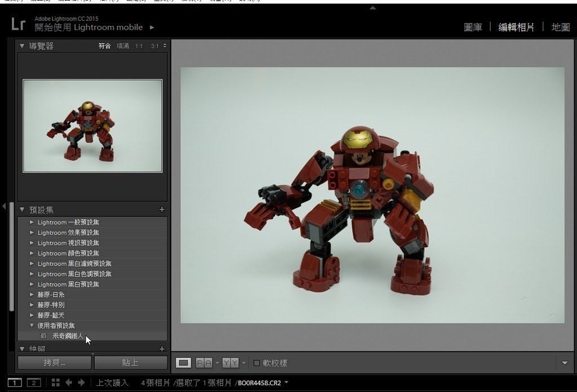577x392 pixels.
Task: Add new preset with plus icon in 預設集
Action: [x=162, y=210]
